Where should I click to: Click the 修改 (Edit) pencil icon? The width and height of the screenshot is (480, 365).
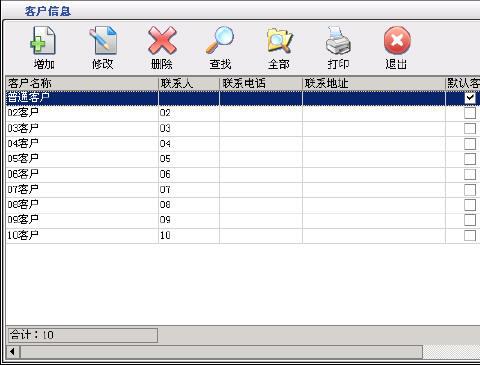point(103,41)
